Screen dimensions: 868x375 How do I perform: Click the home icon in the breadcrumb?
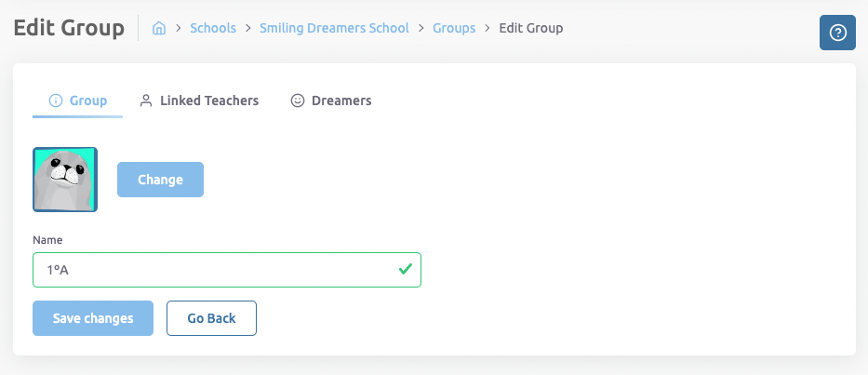pyautogui.click(x=159, y=28)
